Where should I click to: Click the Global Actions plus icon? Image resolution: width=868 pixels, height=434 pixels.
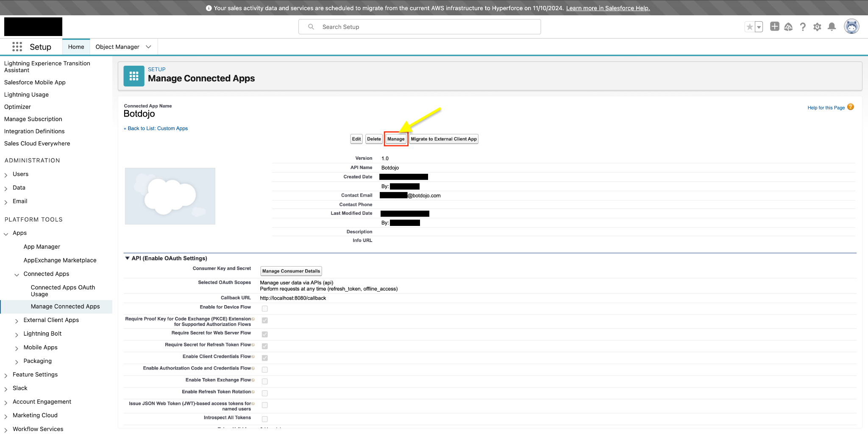click(775, 27)
